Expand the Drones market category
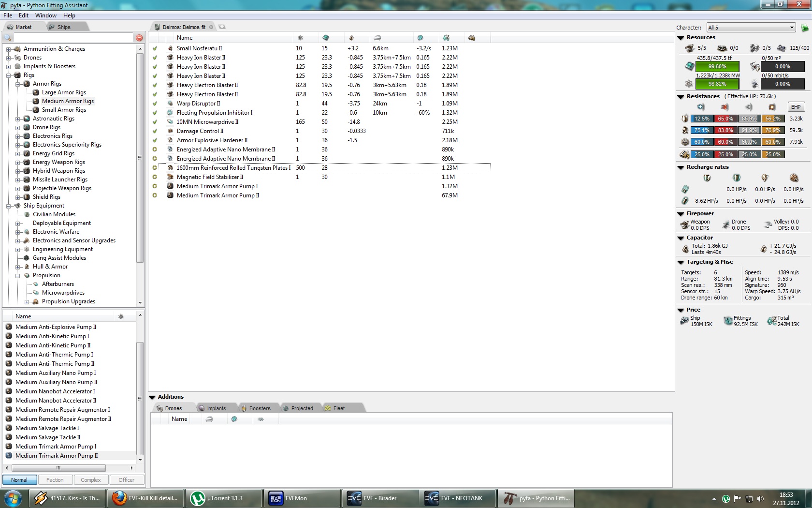 (9, 58)
